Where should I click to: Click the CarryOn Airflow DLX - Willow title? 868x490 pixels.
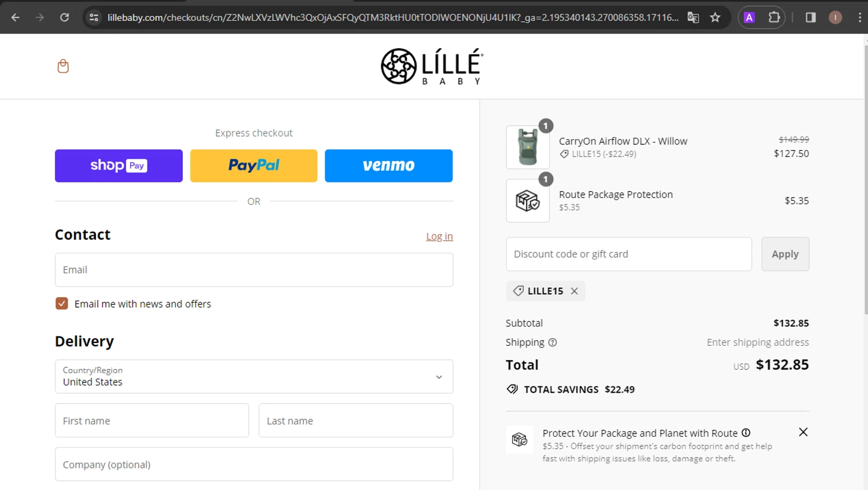pyautogui.click(x=623, y=141)
